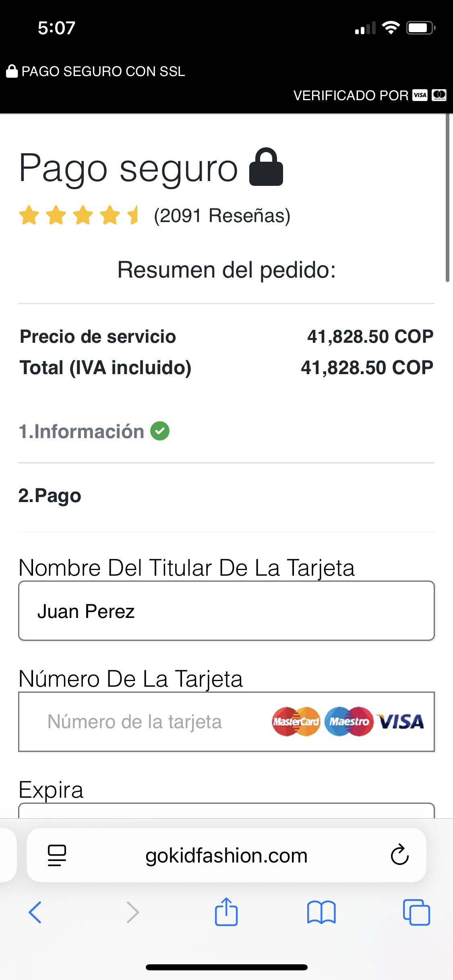Tap the gokidfashion.com address bar

pos(226,855)
